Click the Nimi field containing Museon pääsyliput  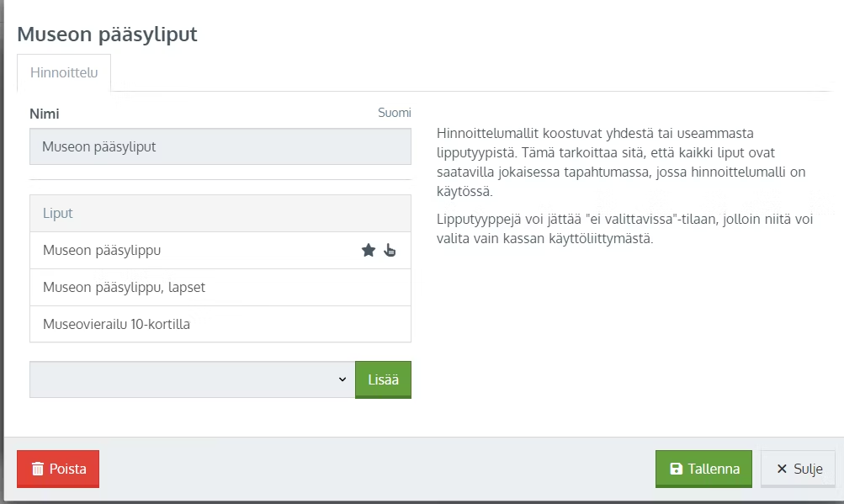[220, 146]
